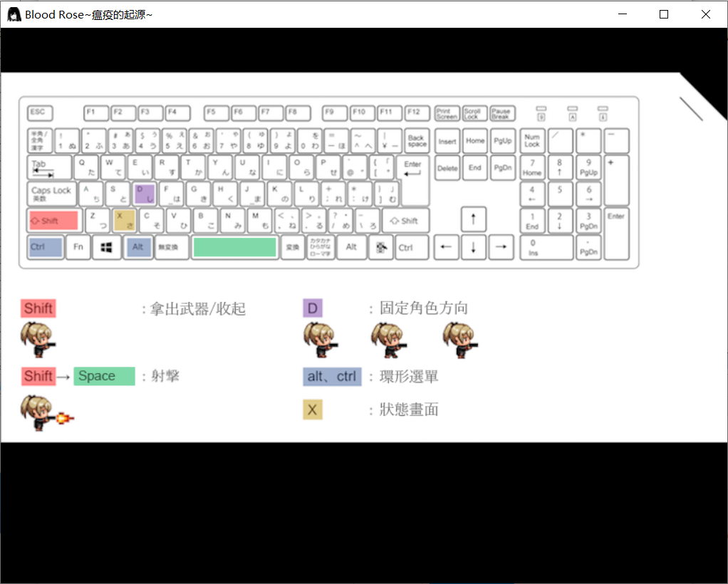Click the context menu key beside right Ctrl
Viewport: 728px width, 584px height.
[380, 247]
